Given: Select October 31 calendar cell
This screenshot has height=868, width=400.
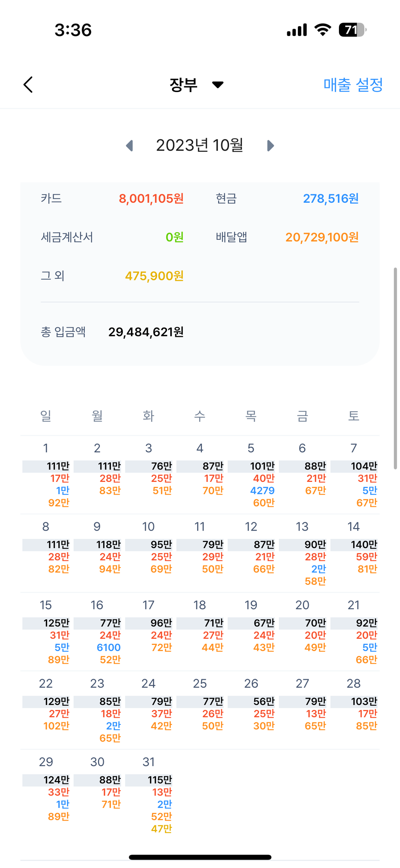Looking at the screenshot, I should tap(148, 793).
